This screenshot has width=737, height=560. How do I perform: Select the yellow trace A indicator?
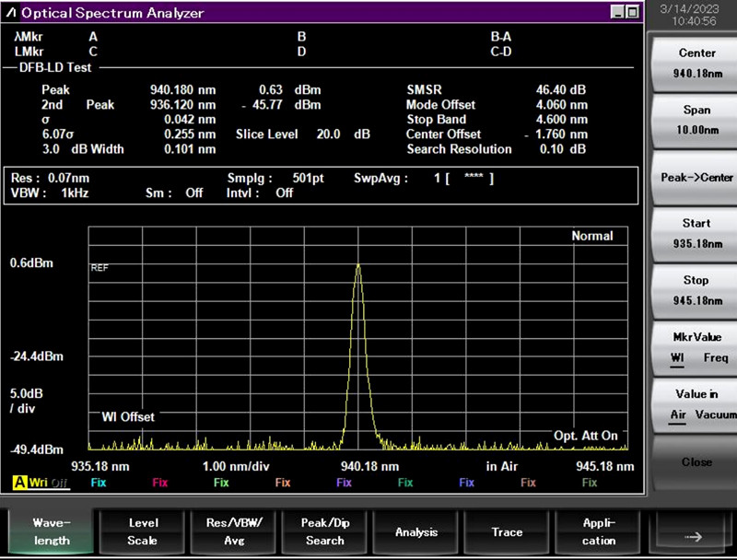[20, 483]
